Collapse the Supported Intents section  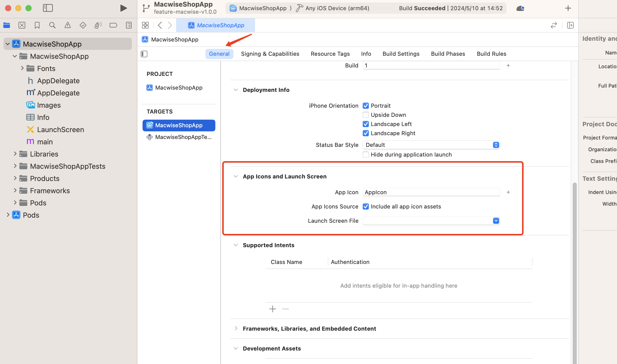(236, 245)
